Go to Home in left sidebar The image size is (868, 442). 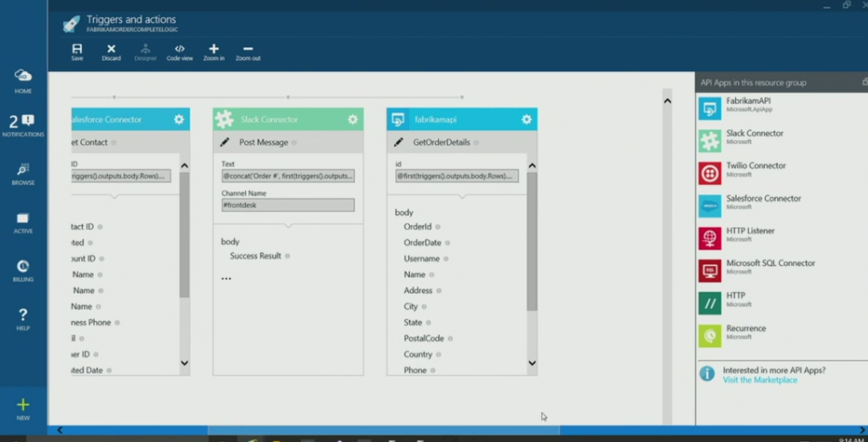(x=23, y=80)
